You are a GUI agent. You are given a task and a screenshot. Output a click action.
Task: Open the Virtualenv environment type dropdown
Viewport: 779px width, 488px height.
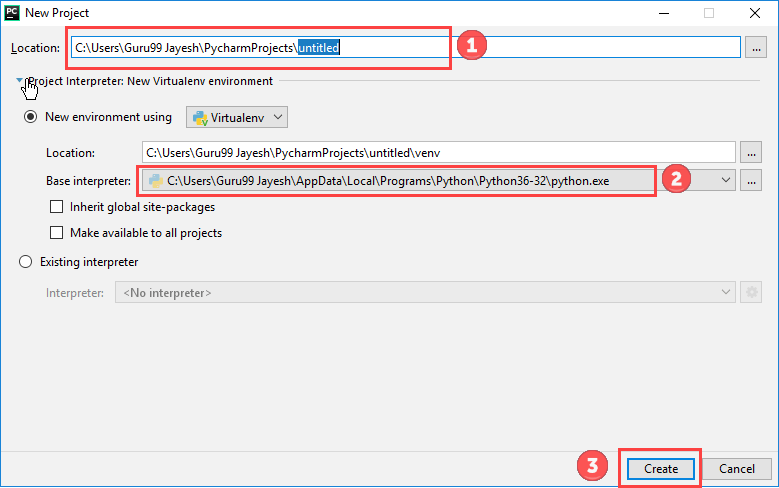point(237,118)
